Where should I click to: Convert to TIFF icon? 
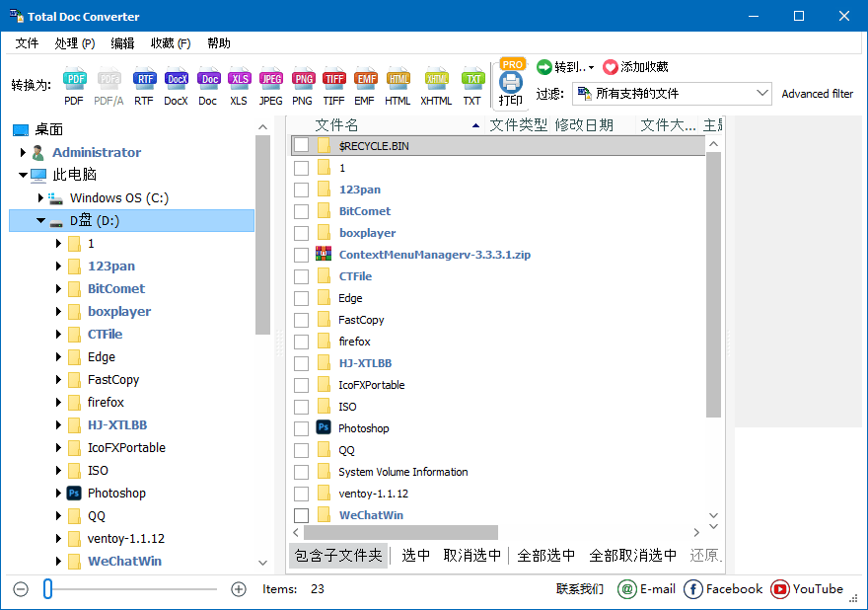pyautogui.click(x=334, y=79)
